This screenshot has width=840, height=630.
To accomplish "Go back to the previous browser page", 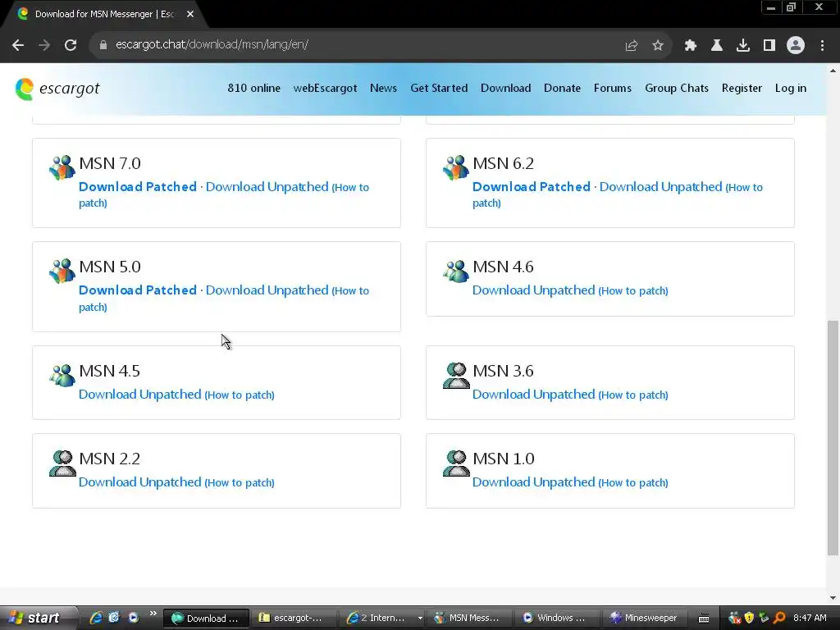I will click(18, 45).
